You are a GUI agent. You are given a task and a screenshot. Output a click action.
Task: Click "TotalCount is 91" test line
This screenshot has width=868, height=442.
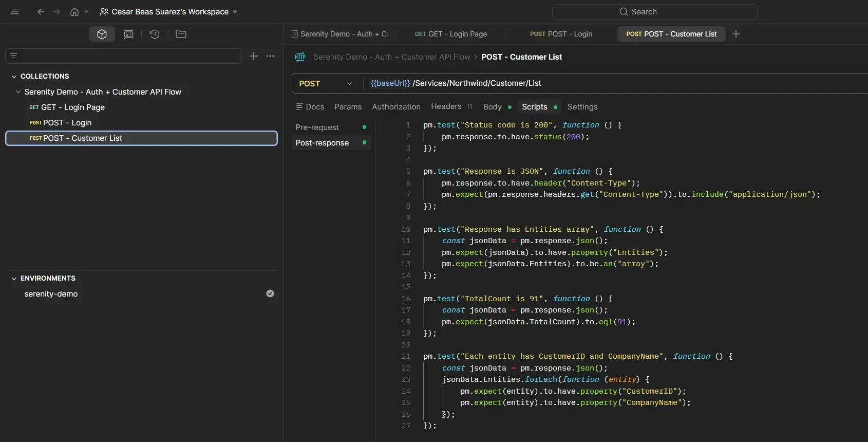click(x=518, y=299)
